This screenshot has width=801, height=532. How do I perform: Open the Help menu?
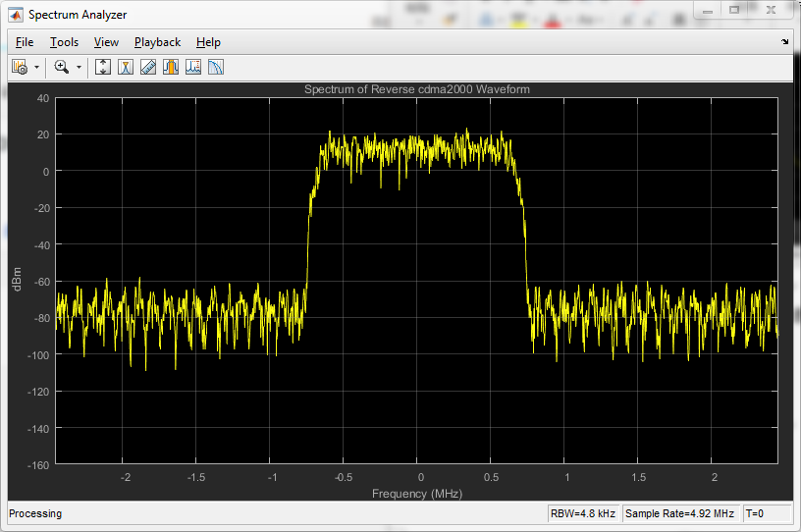coord(208,42)
